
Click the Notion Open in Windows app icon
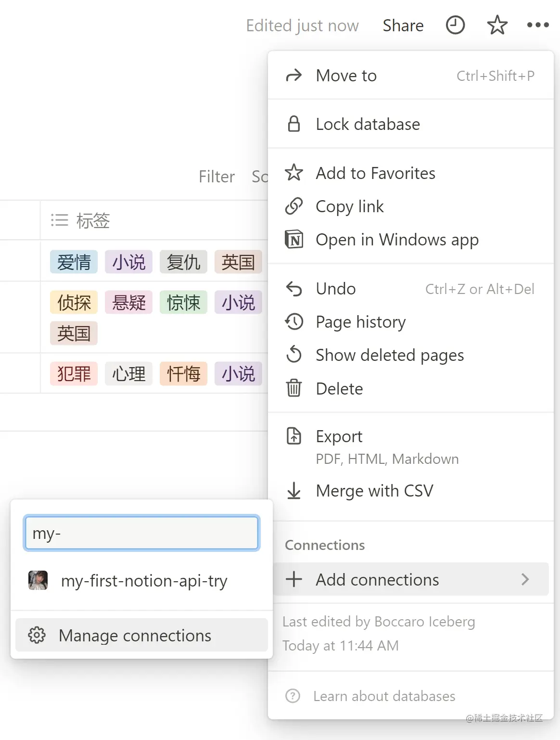click(293, 240)
